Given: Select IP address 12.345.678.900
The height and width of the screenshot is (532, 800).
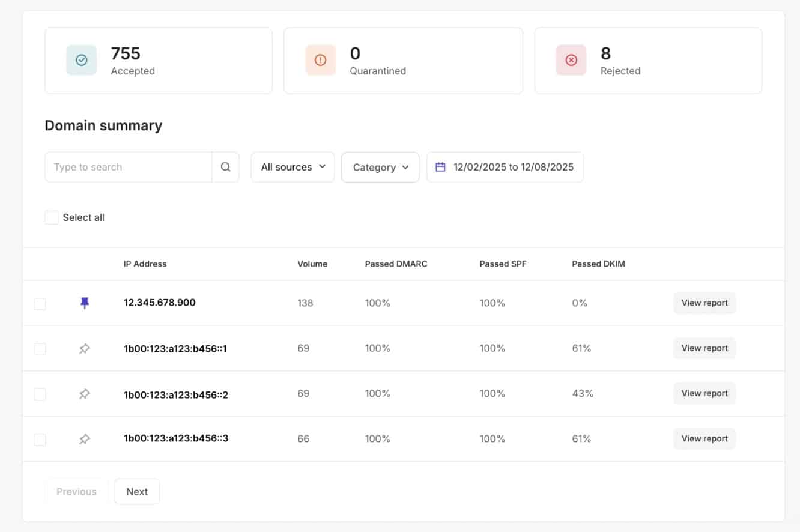Looking at the screenshot, I should click(160, 303).
